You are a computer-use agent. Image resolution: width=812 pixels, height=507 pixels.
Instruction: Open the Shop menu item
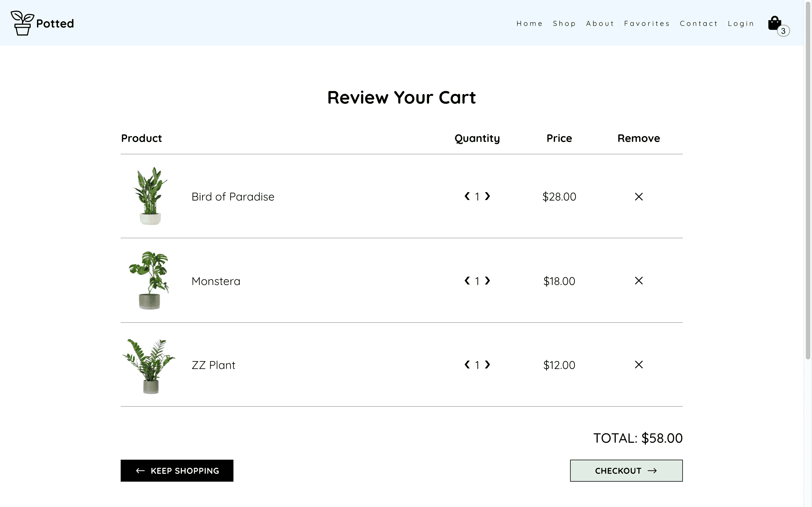(564, 23)
